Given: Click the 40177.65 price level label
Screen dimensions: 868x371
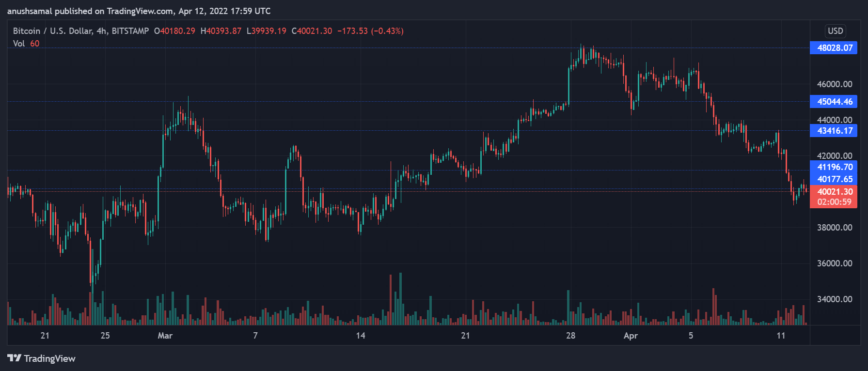Looking at the screenshot, I should pyautogui.click(x=834, y=179).
